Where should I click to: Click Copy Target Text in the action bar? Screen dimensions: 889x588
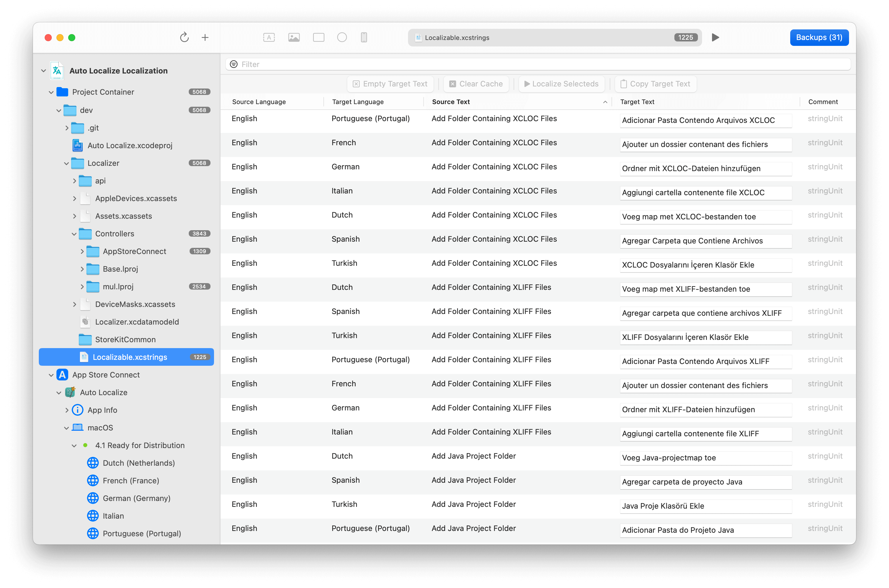click(655, 83)
